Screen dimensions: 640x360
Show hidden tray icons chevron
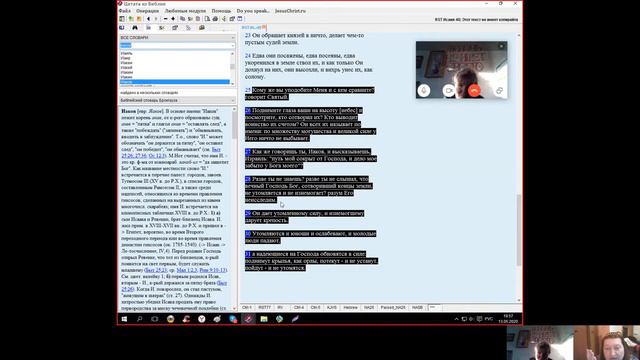pyautogui.click(x=456, y=319)
